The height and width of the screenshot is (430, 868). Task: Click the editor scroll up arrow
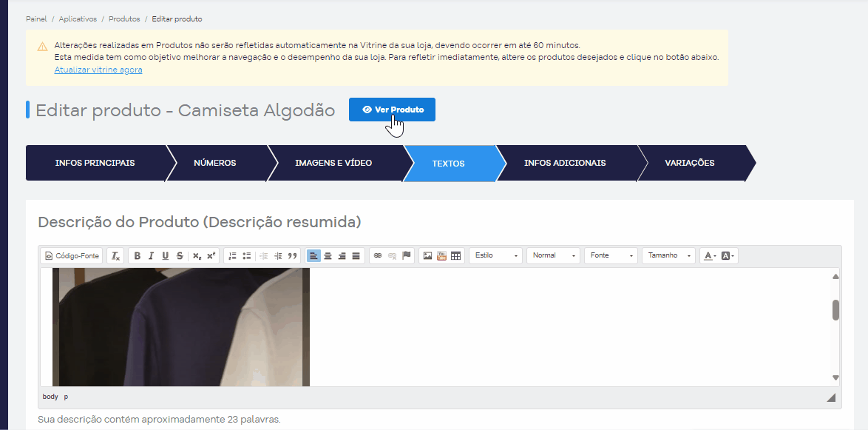[836, 277]
